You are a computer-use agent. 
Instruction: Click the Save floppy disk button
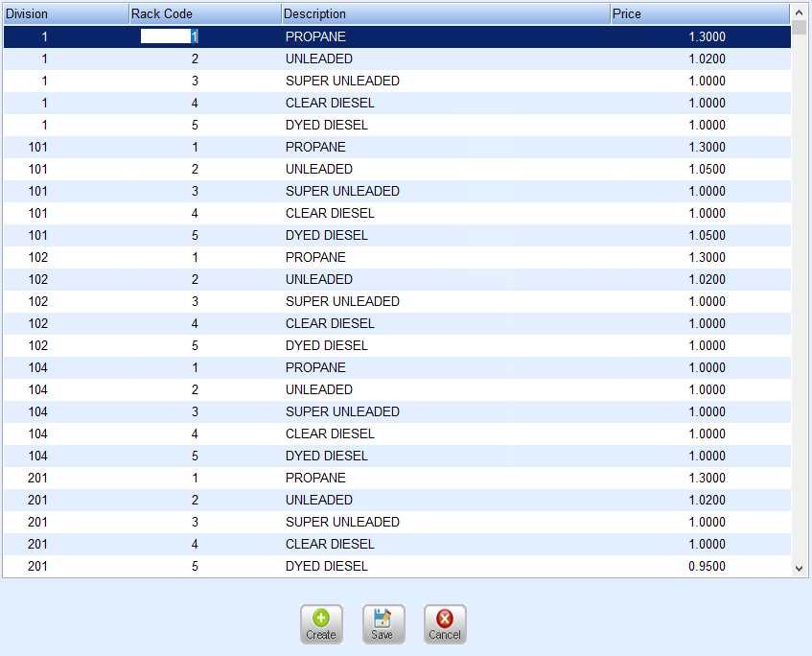click(x=383, y=624)
